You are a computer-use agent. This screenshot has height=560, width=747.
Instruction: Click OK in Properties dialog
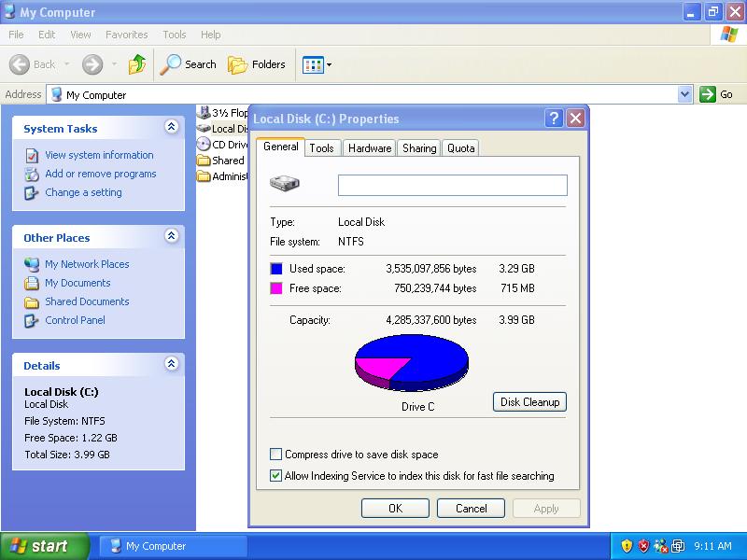pyautogui.click(x=395, y=508)
